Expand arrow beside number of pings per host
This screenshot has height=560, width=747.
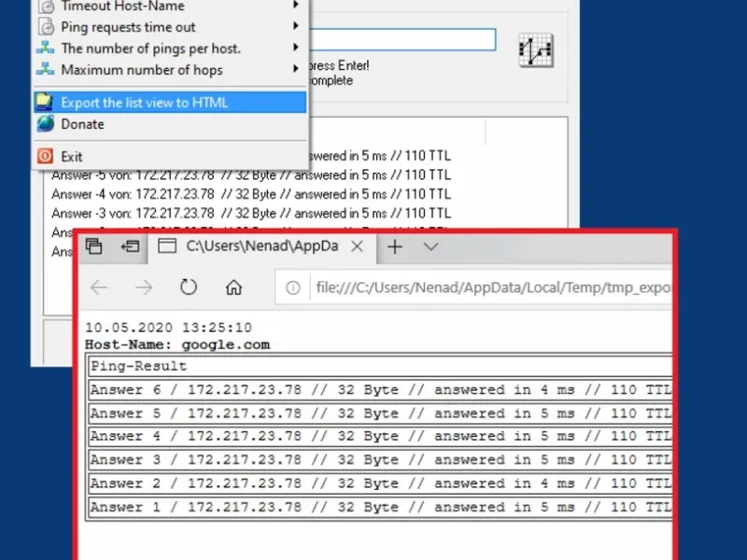(x=296, y=48)
